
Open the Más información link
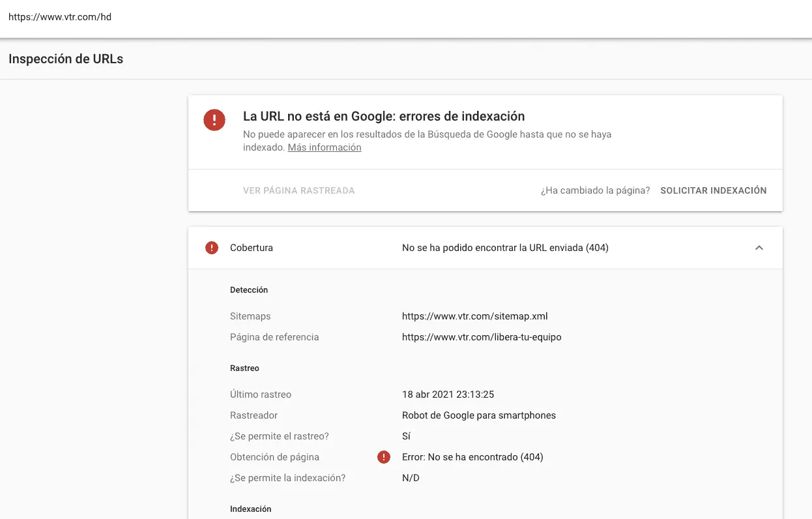[x=325, y=147]
